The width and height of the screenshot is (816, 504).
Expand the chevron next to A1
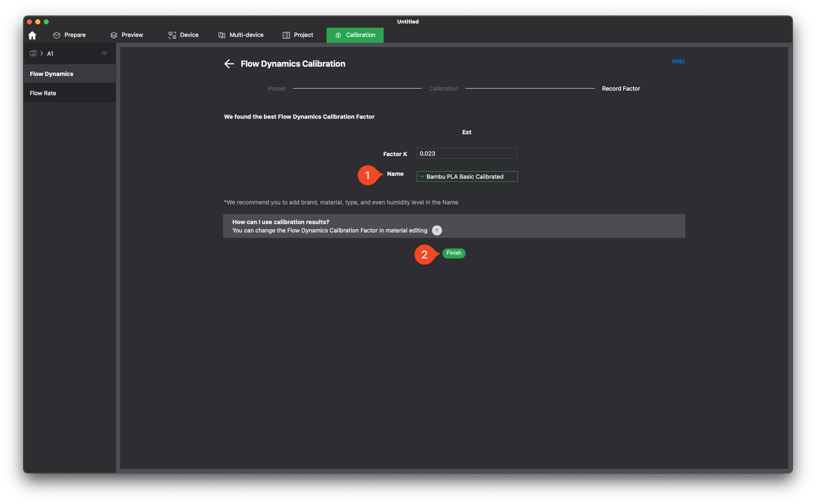[41, 54]
